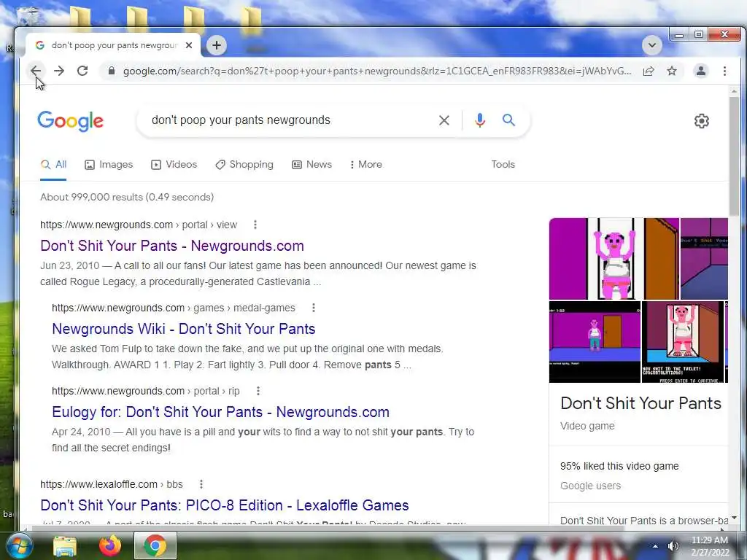Clear the search box with the X
This screenshot has height=560, width=747.
pyautogui.click(x=444, y=120)
